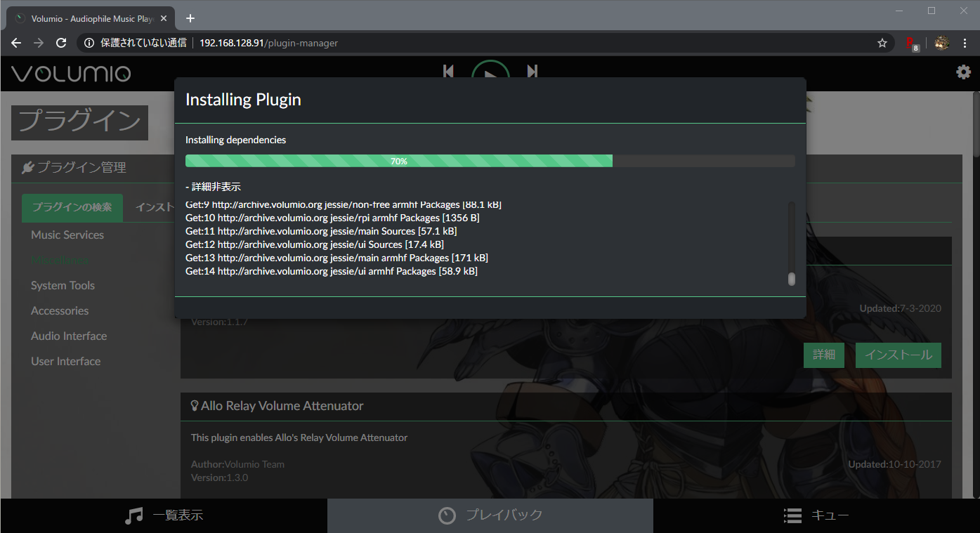The image size is (980, 533).
Task: Open the red browser extension icon
Action: coord(912,44)
